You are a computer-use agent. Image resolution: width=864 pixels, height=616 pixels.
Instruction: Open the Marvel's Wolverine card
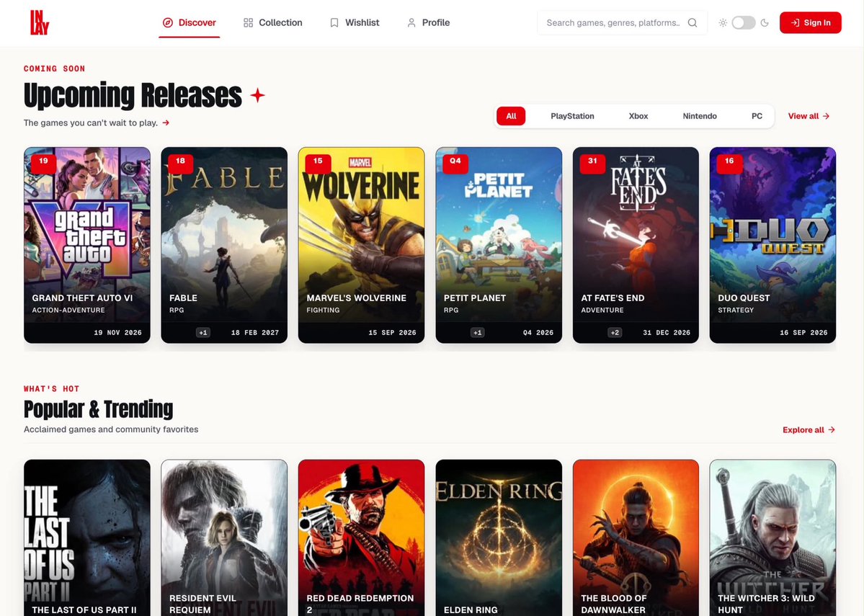362,245
